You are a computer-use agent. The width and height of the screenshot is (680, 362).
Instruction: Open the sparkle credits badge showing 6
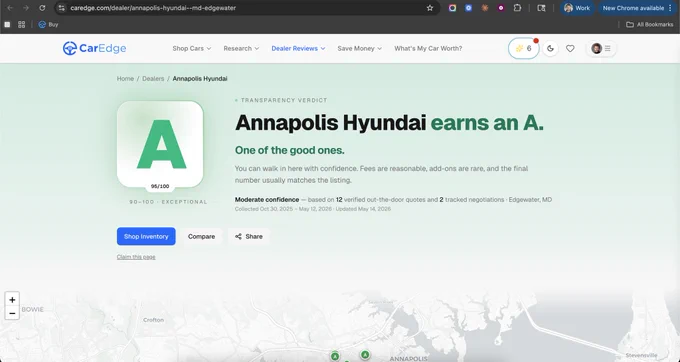tap(523, 49)
